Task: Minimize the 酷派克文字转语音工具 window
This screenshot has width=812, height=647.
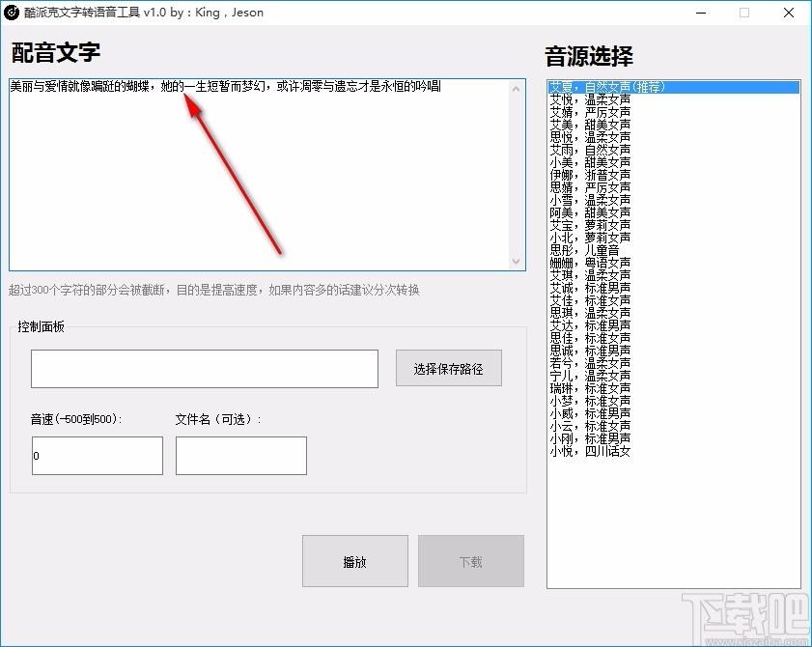Action: [x=701, y=13]
